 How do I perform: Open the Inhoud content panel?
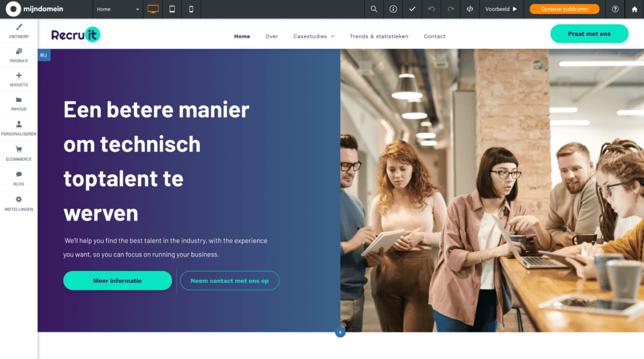pyautogui.click(x=19, y=104)
